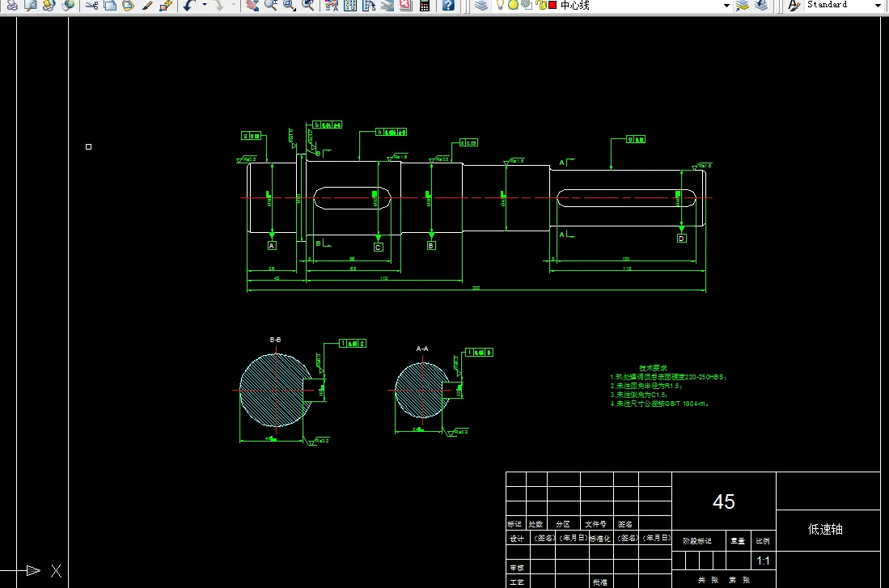Click the Redo arrow

tap(218, 5)
